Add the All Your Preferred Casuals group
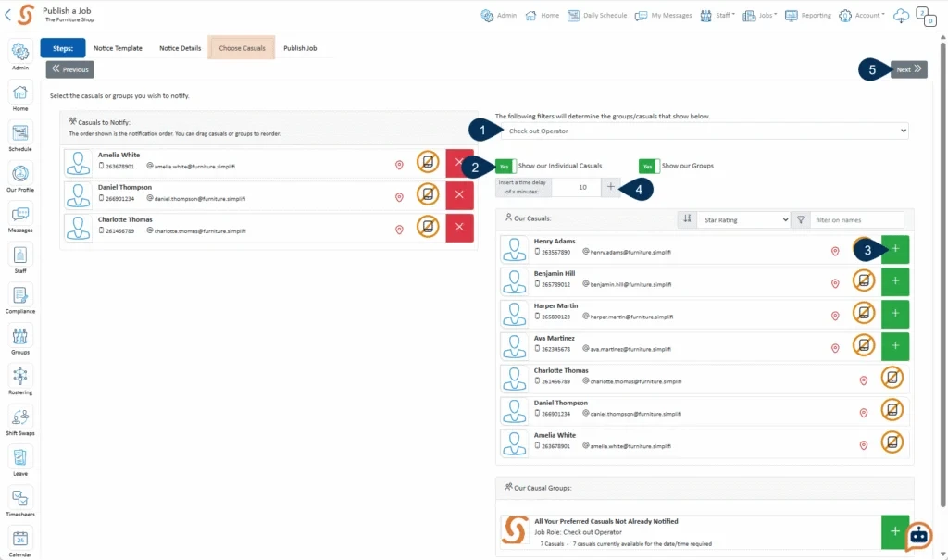Screen dimensions: 948x560 (x=895, y=531)
